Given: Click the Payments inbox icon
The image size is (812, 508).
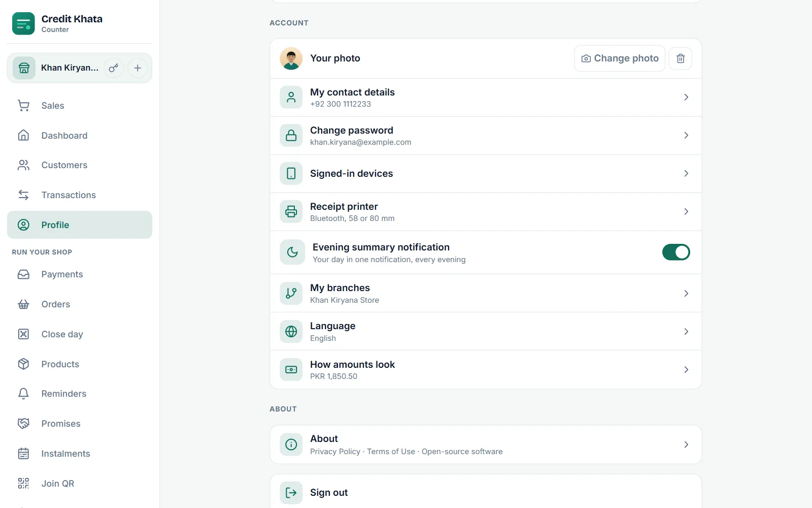Looking at the screenshot, I should pyautogui.click(x=23, y=274).
